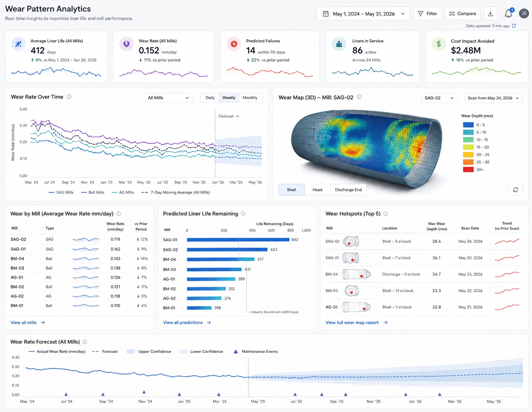Toggle SAG Mills legend series
This screenshot has height=412, width=532.
[x=61, y=192]
